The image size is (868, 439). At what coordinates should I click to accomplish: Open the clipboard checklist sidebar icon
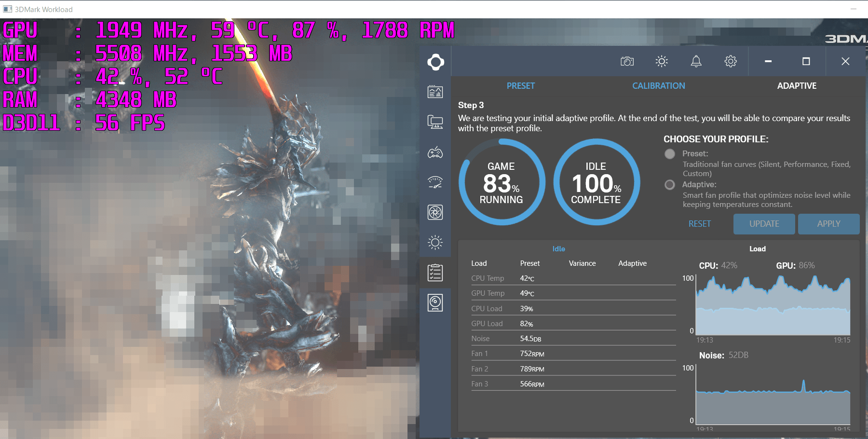pyautogui.click(x=435, y=273)
